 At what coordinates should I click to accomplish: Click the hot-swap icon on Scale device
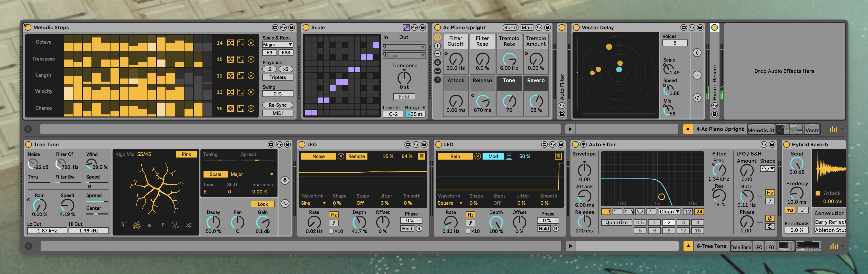tap(414, 27)
